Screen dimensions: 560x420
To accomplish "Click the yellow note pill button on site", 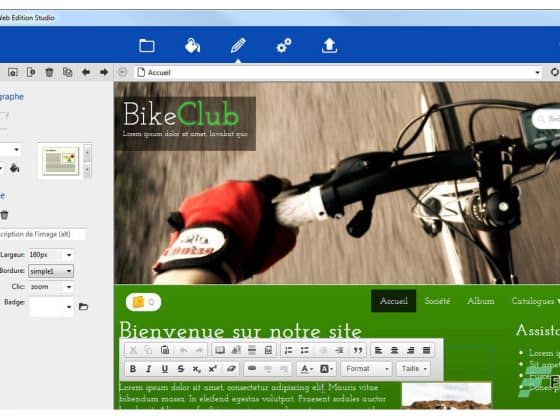I will [x=143, y=302].
